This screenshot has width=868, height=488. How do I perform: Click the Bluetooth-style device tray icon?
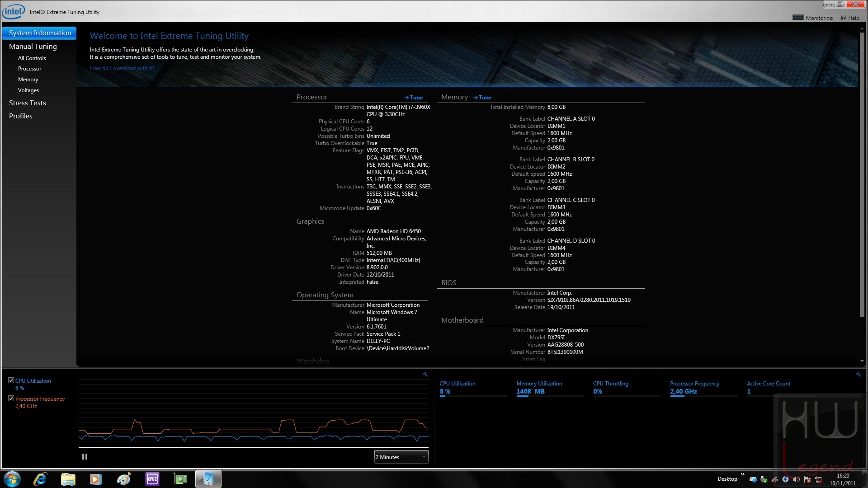click(753, 479)
